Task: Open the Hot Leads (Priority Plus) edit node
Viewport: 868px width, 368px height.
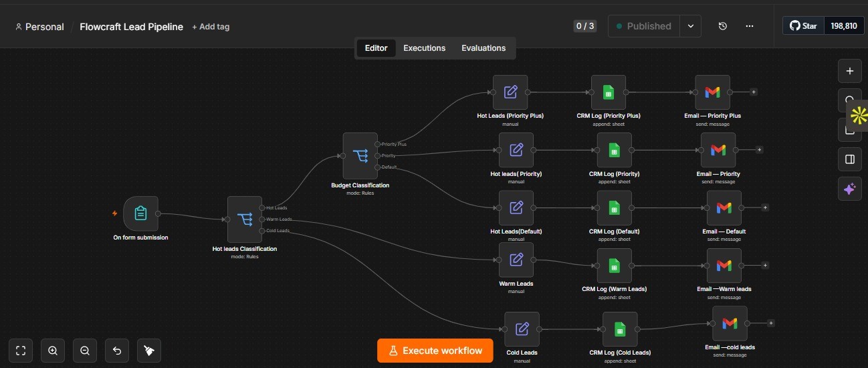Action: click(x=510, y=92)
